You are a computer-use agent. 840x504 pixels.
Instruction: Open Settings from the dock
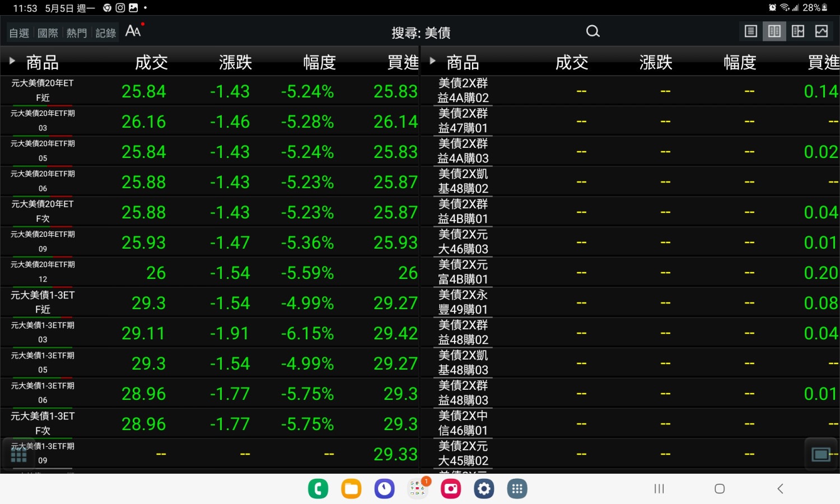click(x=484, y=489)
